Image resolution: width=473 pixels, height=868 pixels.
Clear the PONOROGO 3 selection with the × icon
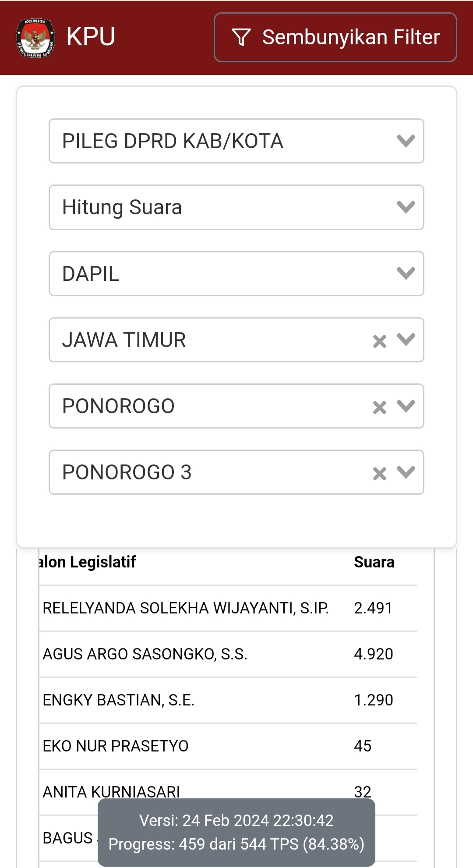[x=381, y=472]
